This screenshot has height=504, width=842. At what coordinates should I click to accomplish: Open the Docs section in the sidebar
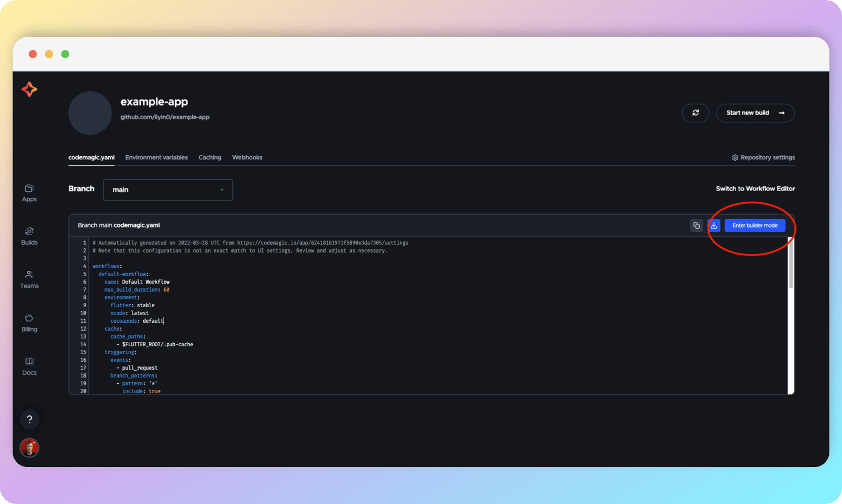[x=29, y=365]
